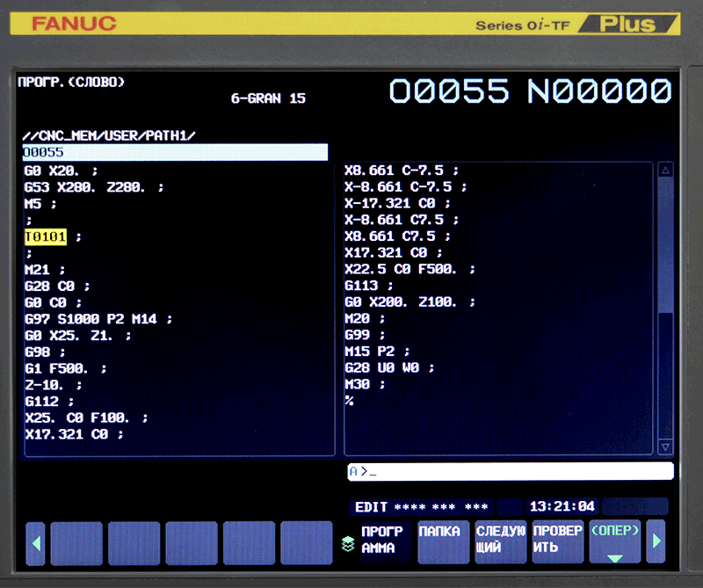This screenshot has width=703, height=588.
Task: Select the G112 line
Action: click(49, 402)
